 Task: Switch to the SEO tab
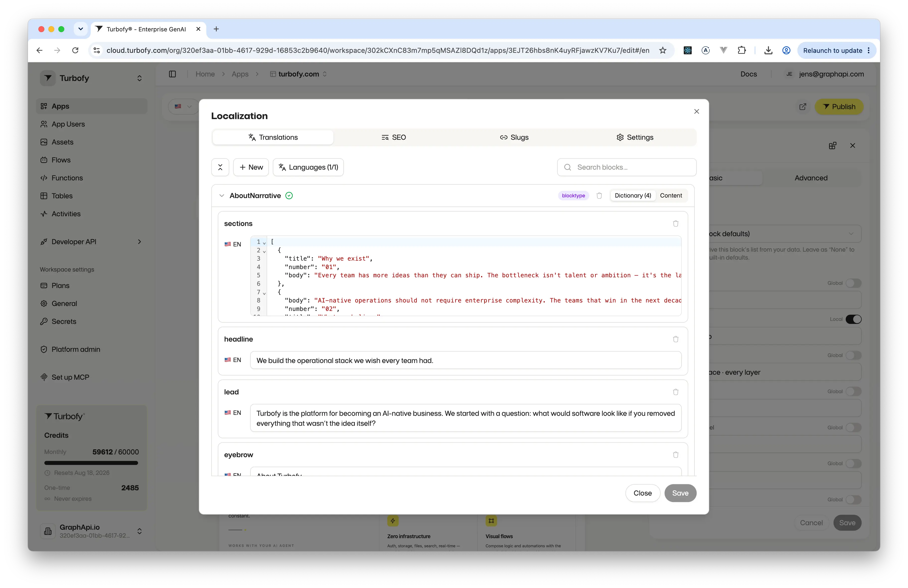pos(394,137)
